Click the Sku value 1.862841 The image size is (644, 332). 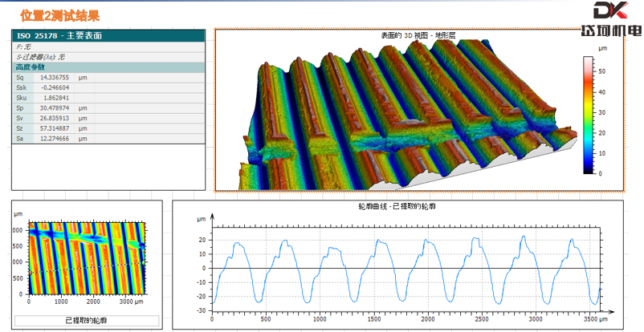click(x=55, y=98)
